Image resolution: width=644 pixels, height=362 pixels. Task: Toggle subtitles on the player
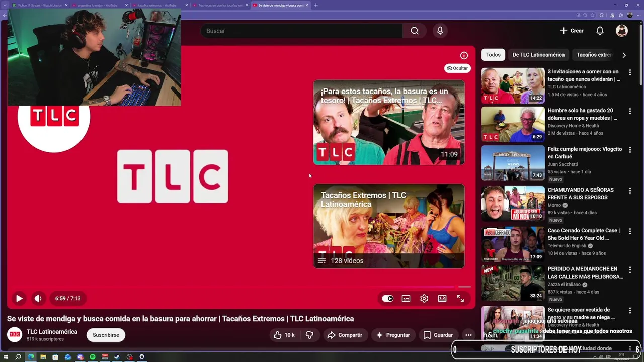pos(406,298)
